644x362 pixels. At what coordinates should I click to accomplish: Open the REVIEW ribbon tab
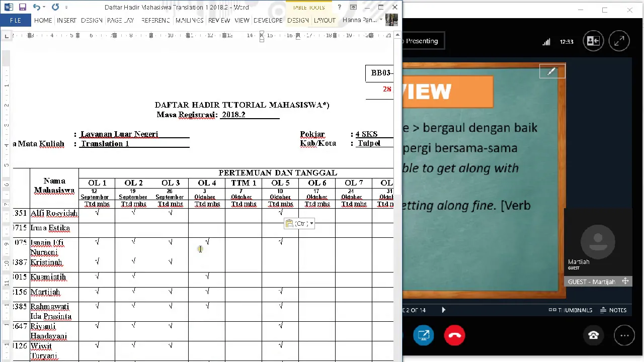click(x=219, y=20)
